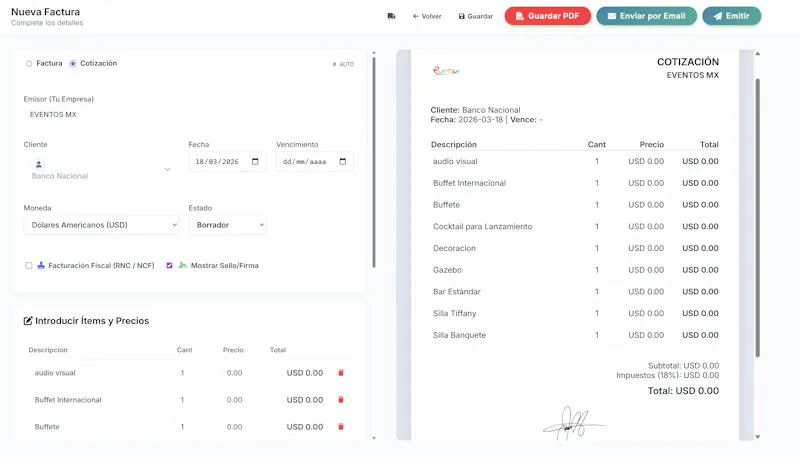Image resolution: width=800 pixels, height=457 pixels.
Task: Click the company logo in the preview
Action: pos(446,71)
